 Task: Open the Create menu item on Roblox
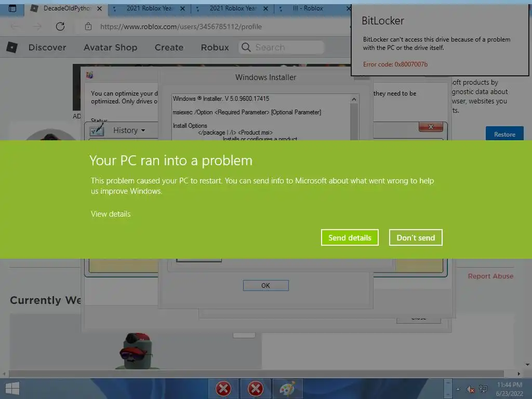169,47
